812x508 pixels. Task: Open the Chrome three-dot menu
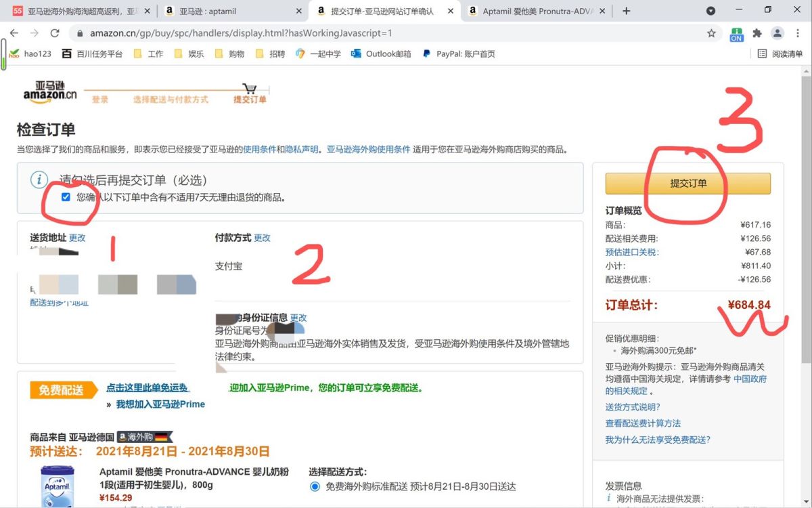[797, 33]
